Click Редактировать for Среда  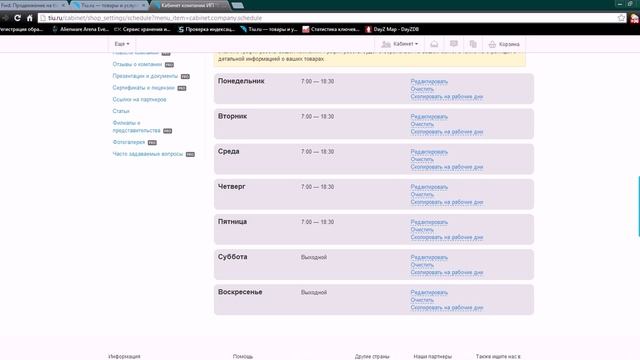[429, 152]
